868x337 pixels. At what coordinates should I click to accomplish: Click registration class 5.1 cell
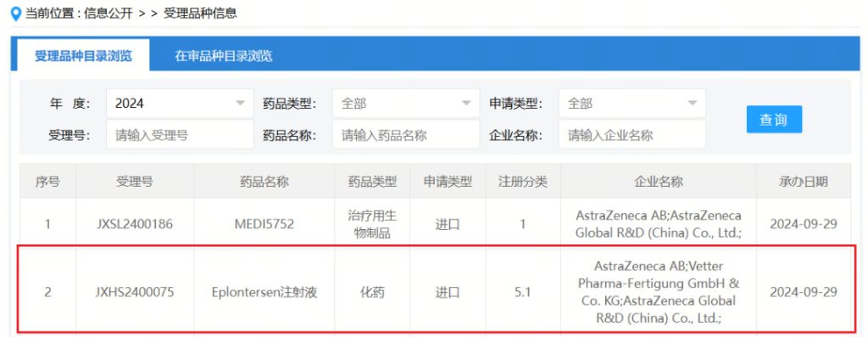pyautogui.click(x=522, y=292)
